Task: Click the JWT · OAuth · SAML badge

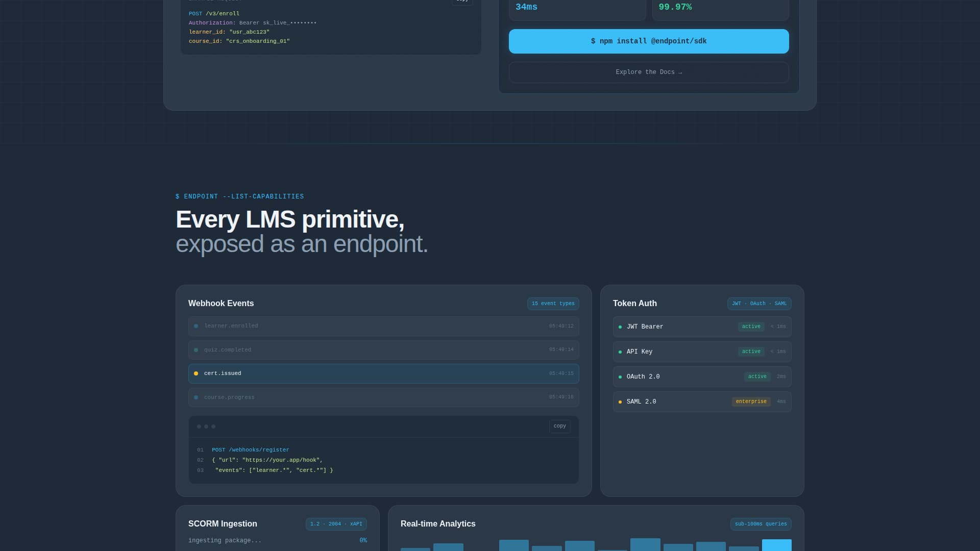Action: pyautogui.click(x=759, y=304)
